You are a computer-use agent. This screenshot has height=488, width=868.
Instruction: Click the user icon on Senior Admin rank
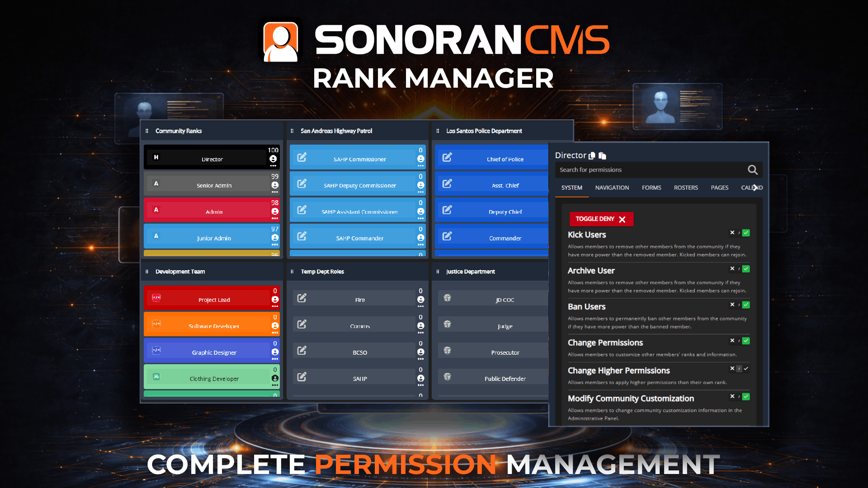point(275,185)
